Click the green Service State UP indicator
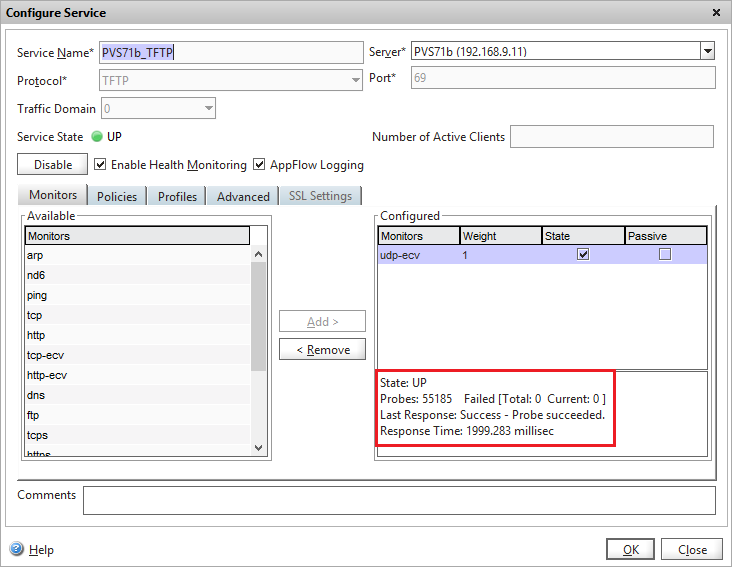 (97, 137)
